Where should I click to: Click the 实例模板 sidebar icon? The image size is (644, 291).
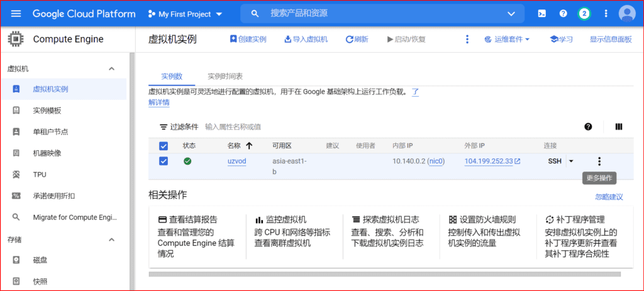[16, 111]
